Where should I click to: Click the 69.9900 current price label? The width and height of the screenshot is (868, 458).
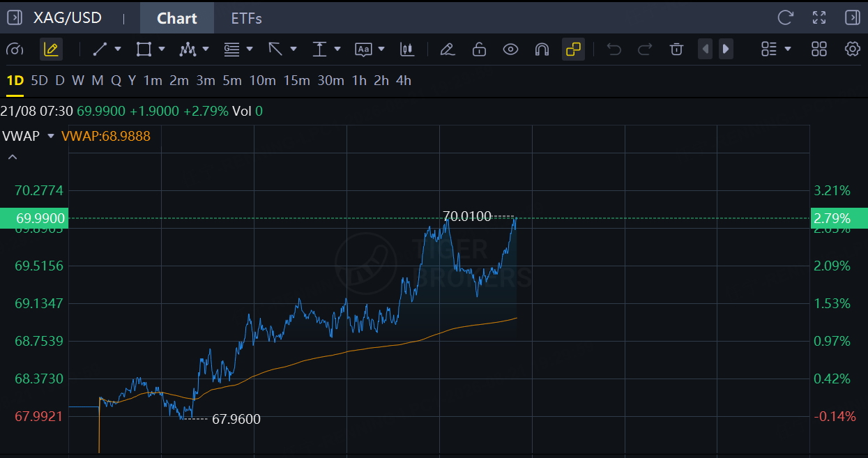click(34, 218)
